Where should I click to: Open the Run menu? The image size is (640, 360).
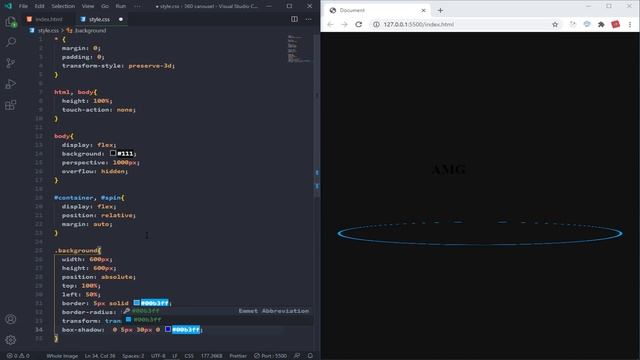pos(121,6)
